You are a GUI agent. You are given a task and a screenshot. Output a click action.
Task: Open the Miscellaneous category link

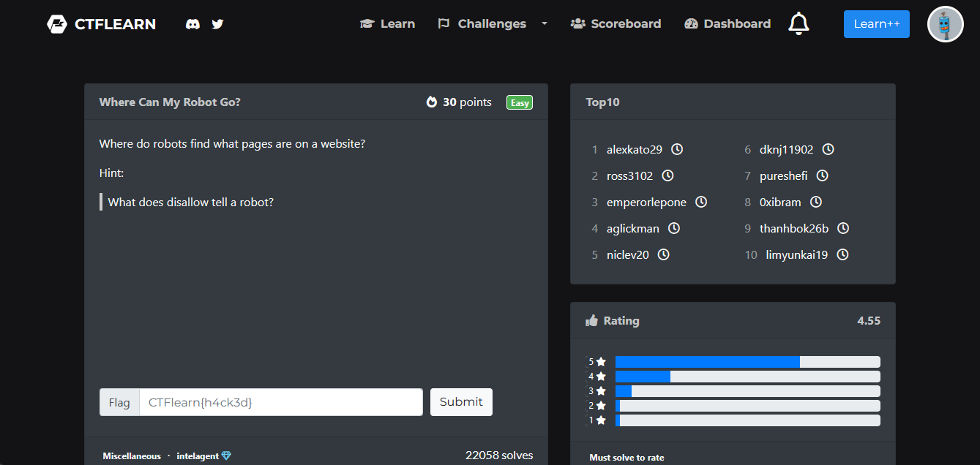[x=131, y=455]
